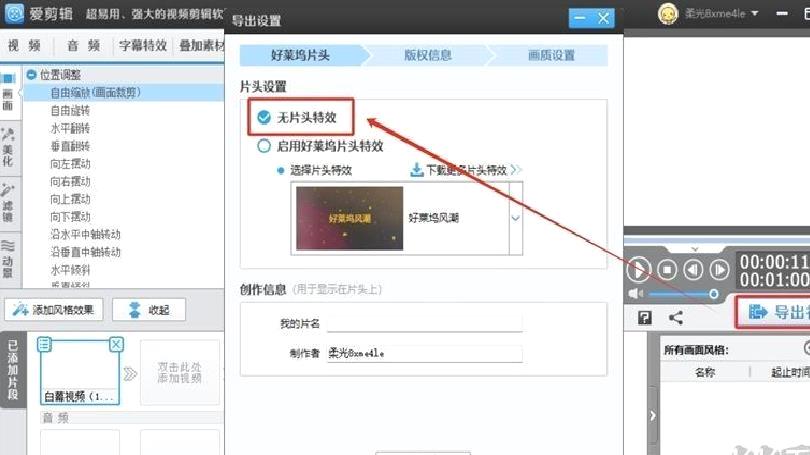
Task: Switch to the 音频 tab
Action: (x=83, y=45)
